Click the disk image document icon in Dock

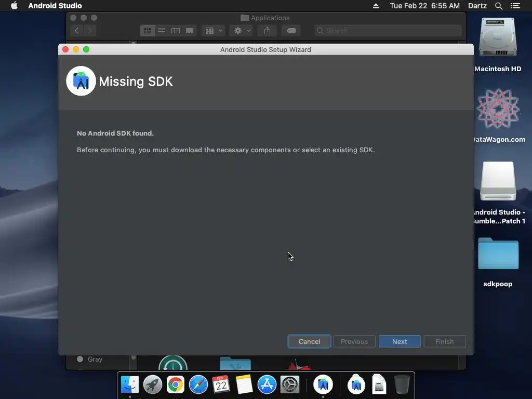[x=379, y=385]
